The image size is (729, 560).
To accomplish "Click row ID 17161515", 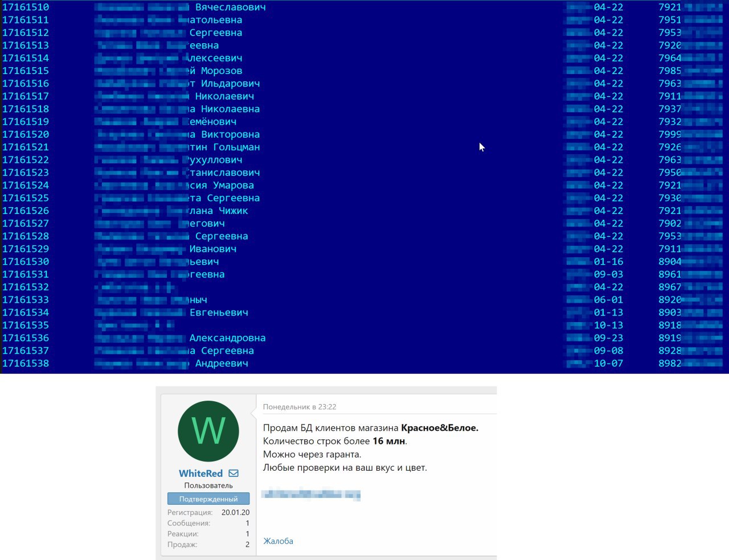I will tap(26, 71).
